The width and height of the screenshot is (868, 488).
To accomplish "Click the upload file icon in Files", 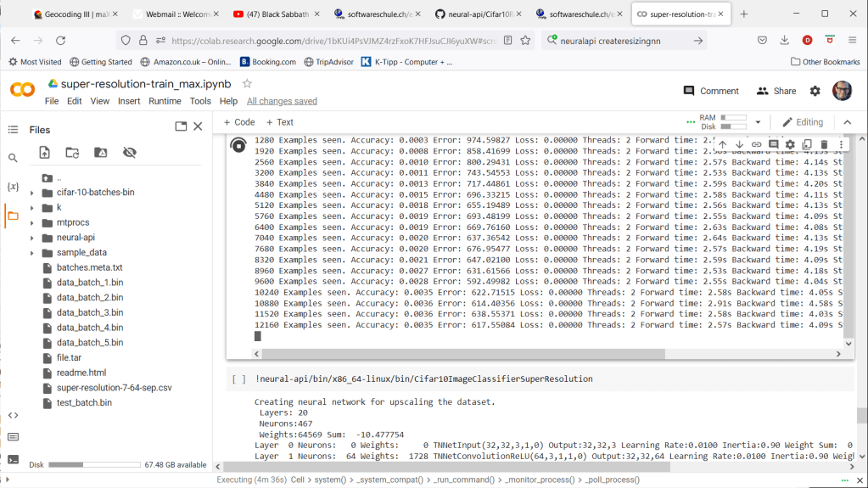I will [45, 153].
